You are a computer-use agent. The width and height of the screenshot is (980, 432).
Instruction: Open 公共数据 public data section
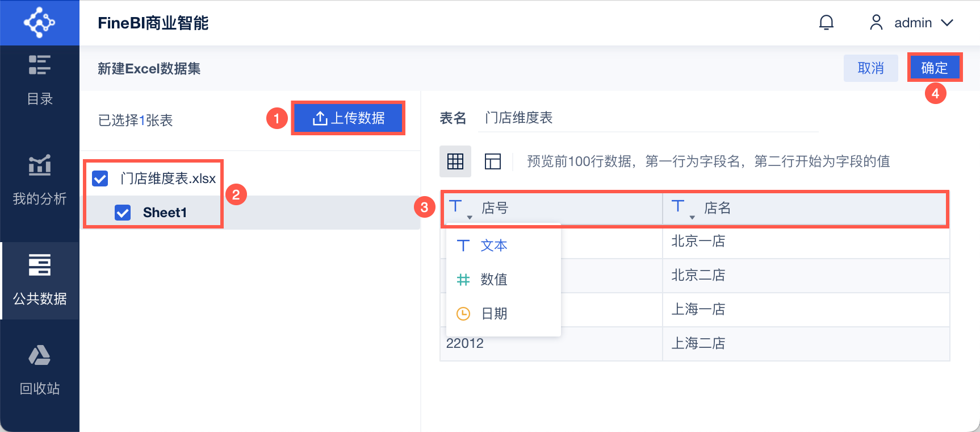pos(40,280)
